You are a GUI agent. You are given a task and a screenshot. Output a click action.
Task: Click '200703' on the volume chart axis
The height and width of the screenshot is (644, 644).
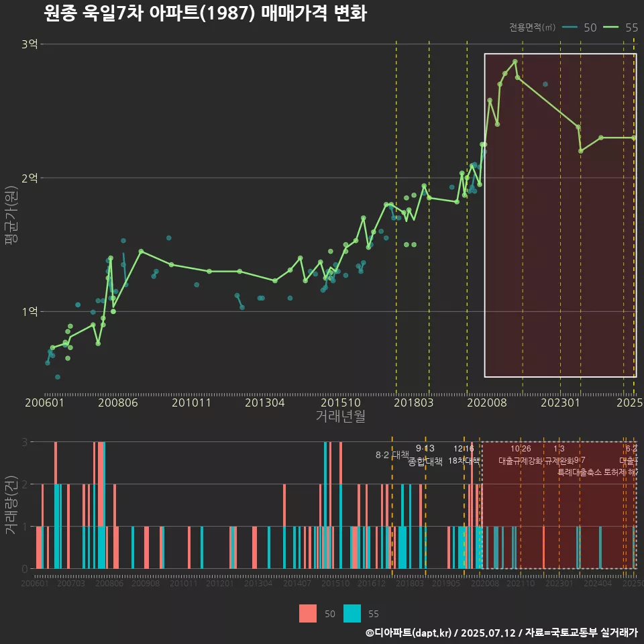coord(71,583)
